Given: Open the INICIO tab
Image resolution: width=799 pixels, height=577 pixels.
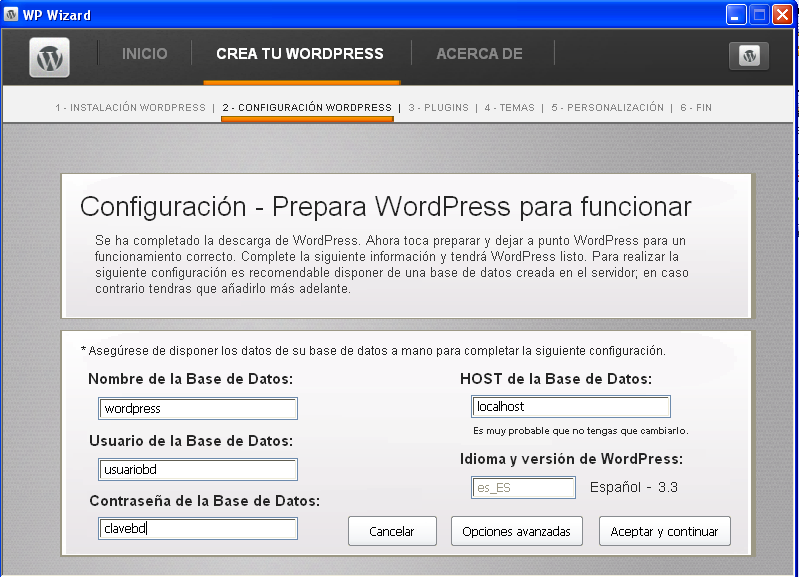Looking at the screenshot, I should click(x=145, y=54).
